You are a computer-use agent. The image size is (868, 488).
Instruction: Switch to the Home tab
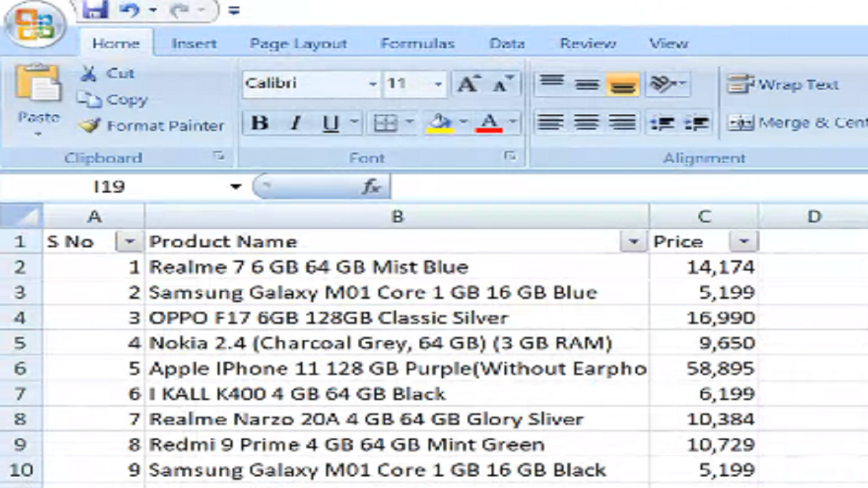point(116,43)
